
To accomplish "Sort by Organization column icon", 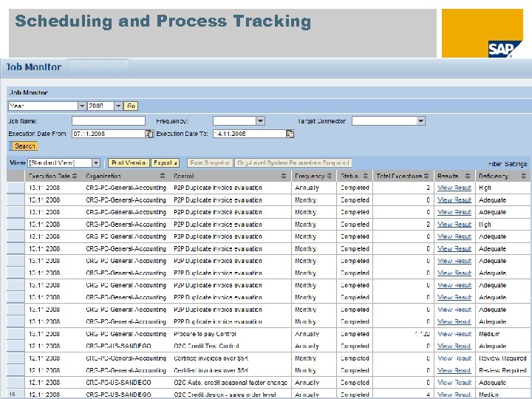I will click(163, 176).
